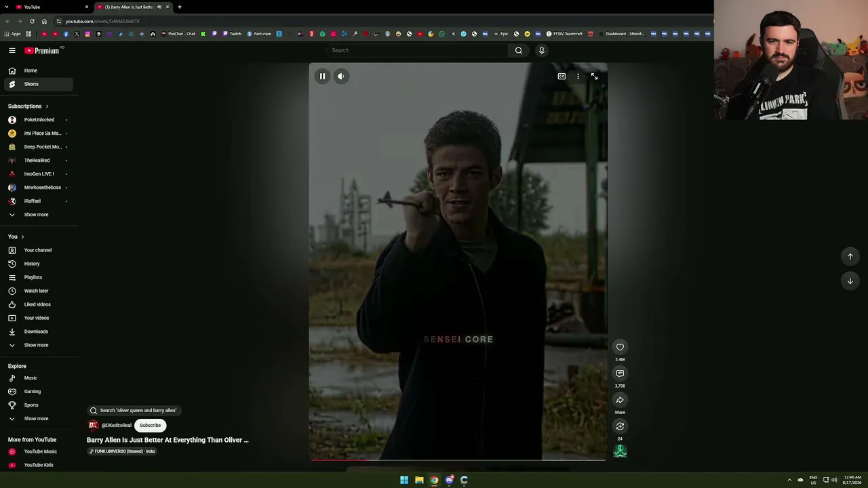
Task: Open Your videos in the sidebar
Action: click(39, 318)
